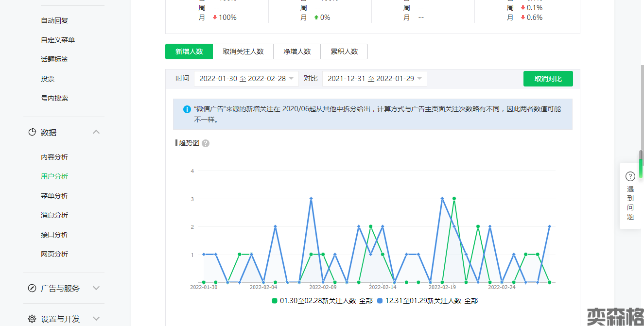Switch to the 取消关注人数 tab

(x=243, y=51)
